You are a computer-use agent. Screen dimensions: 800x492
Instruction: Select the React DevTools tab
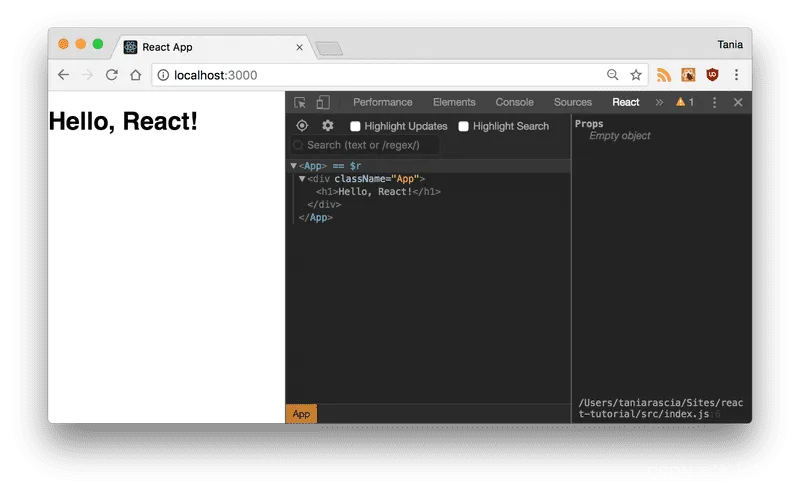coord(626,102)
